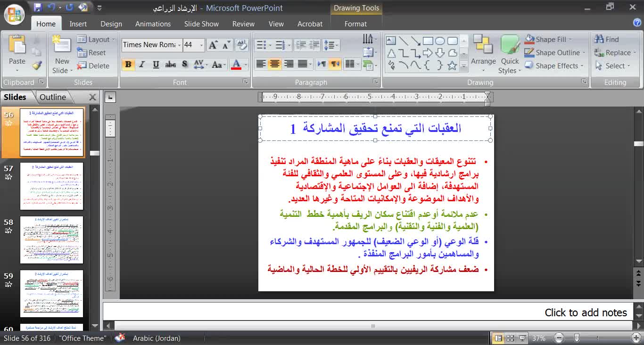Image resolution: width=644 pixels, height=345 pixels.
Task: Toggle Bold formatting
Action: tap(128, 64)
